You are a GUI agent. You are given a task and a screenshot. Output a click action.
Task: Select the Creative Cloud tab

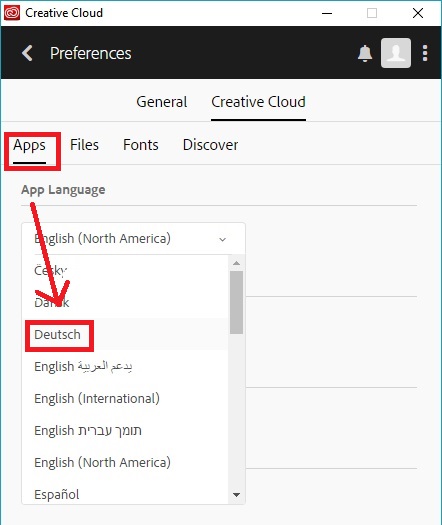(x=258, y=102)
